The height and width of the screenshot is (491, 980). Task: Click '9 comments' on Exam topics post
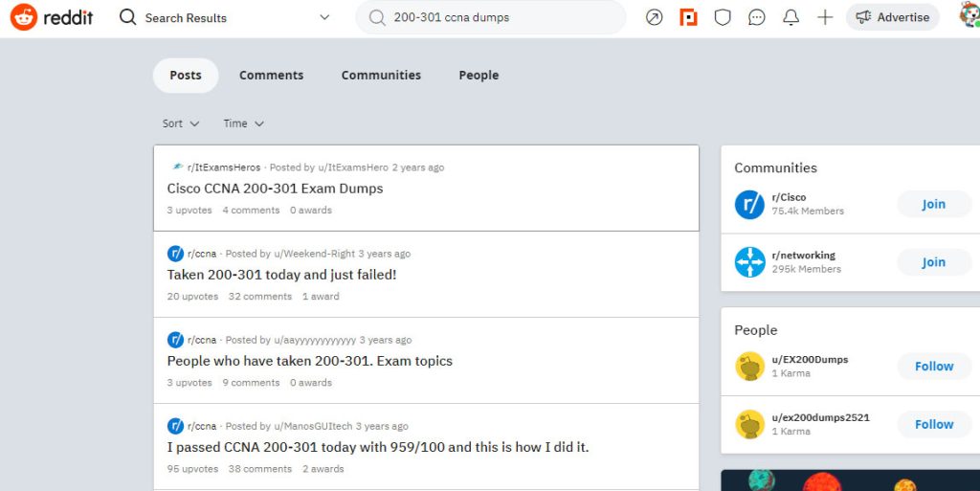252,383
